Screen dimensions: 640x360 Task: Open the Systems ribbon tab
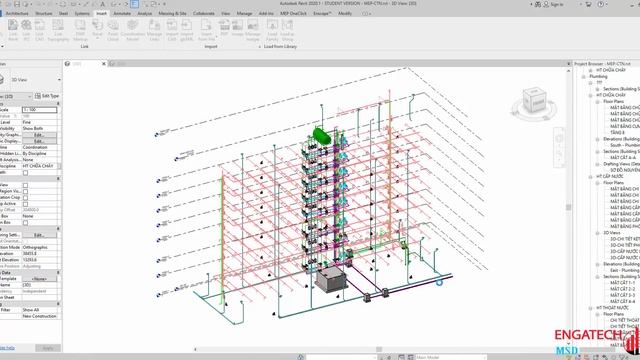point(82,13)
